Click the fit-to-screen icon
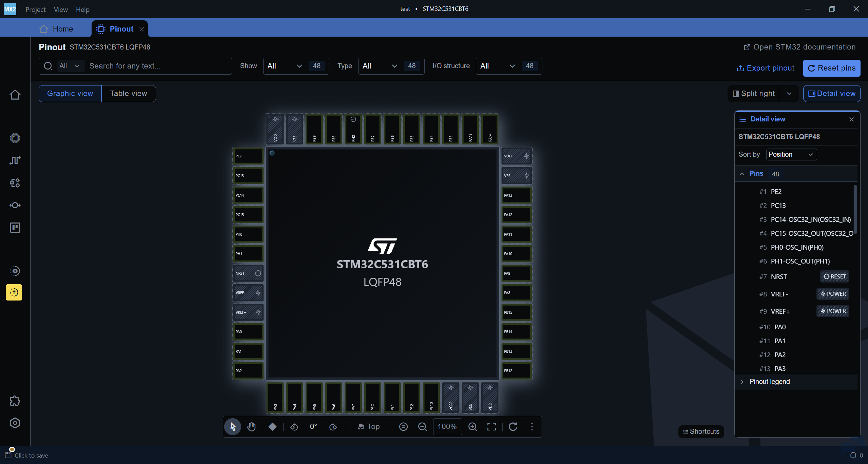This screenshot has width=868, height=464. (x=491, y=427)
